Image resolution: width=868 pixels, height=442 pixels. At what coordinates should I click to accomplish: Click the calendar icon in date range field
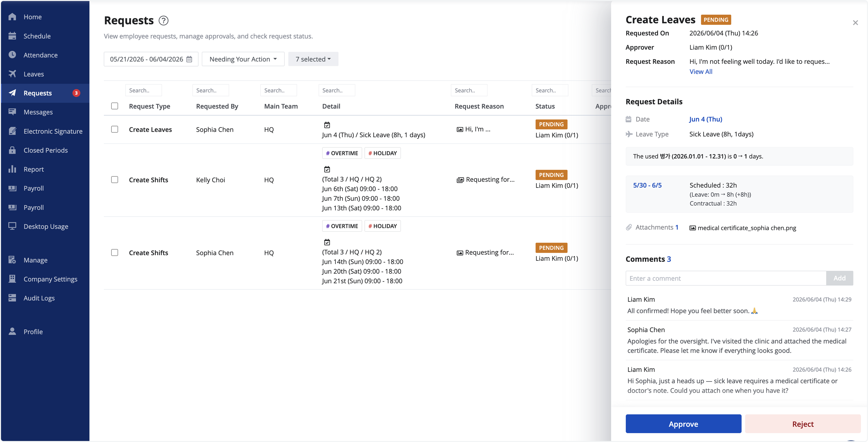[x=189, y=59]
